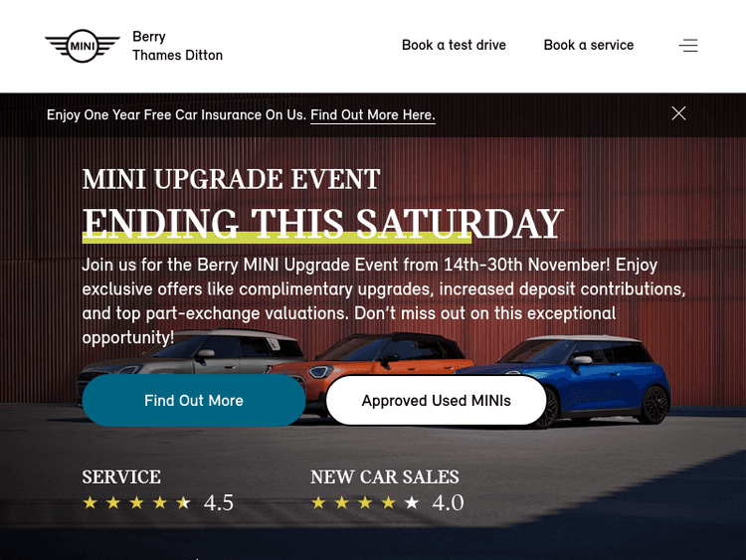
Task: Select Book a service in the header
Action: tap(588, 45)
